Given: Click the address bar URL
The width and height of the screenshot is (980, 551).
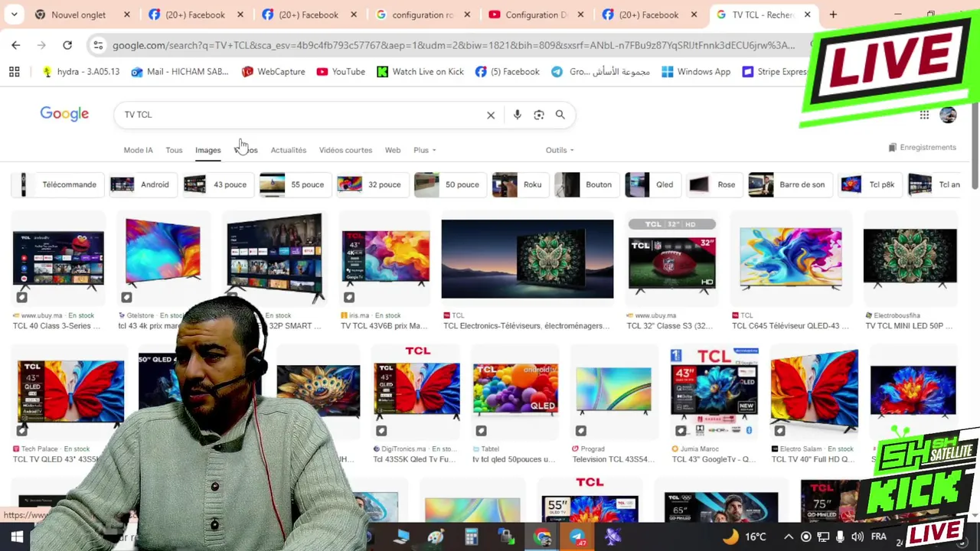Looking at the screenshot, I should (453, 45).
